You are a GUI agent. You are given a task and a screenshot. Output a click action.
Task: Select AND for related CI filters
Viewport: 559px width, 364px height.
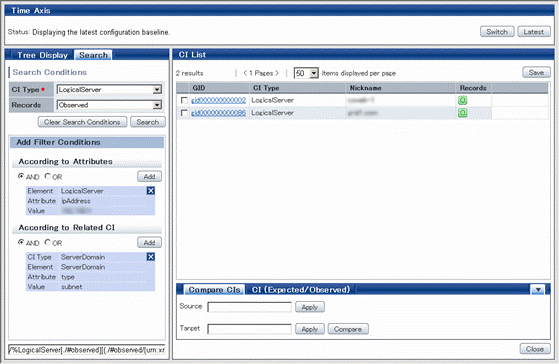[x=21, y=242]
